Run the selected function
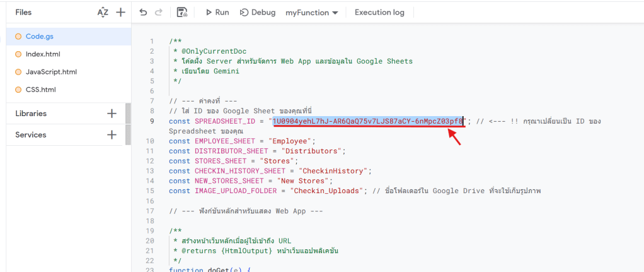This screenshot has height=272, width=644. 217,12
